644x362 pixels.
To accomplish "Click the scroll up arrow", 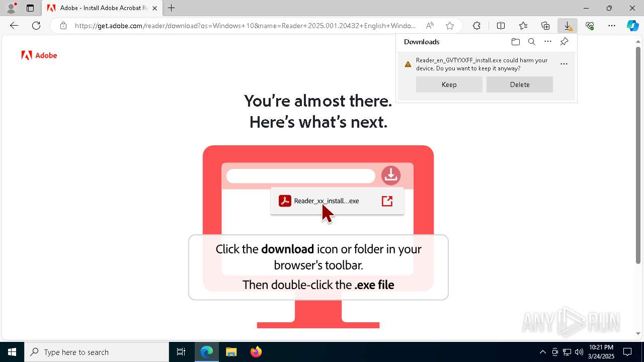I will (x=638, y=42).
